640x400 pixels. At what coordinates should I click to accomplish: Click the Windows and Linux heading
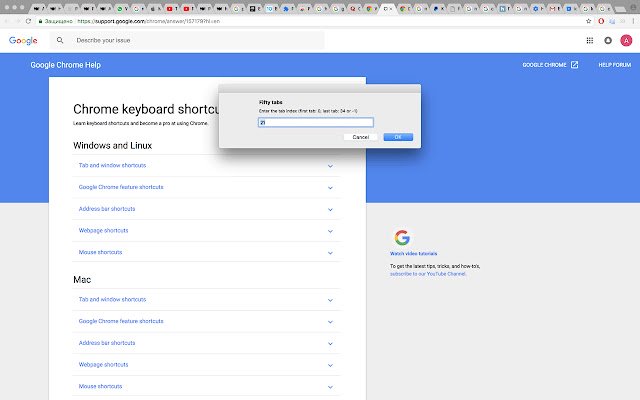[112, 145]
